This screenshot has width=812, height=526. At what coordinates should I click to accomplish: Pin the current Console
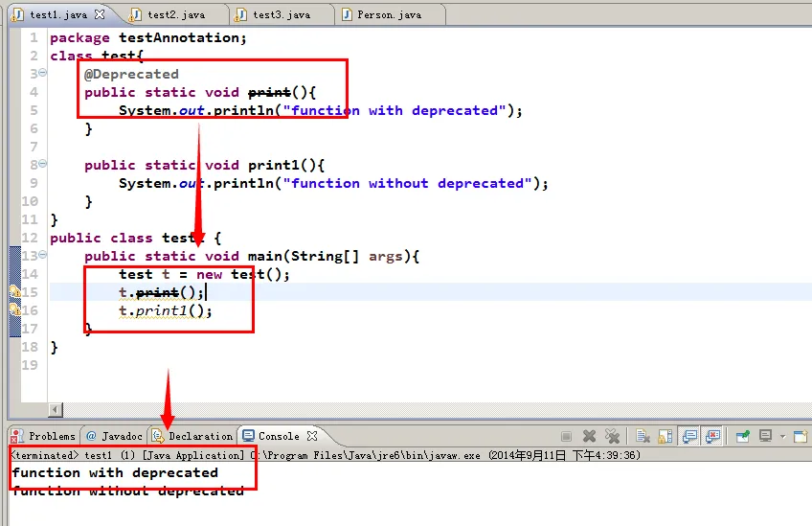743,436
